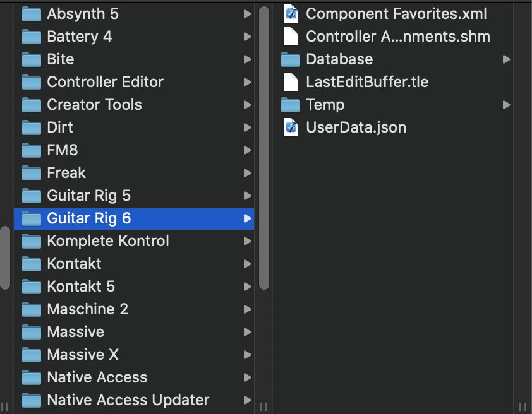Click the Database folder icon
Viewport: 532px width, 414px height.
coord(291,59)
